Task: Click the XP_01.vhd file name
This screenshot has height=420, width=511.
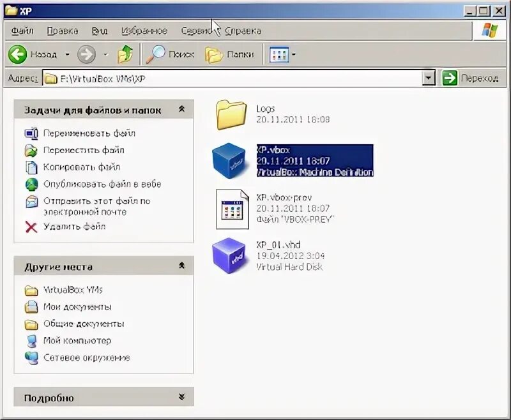Action: tap(278, 244)
